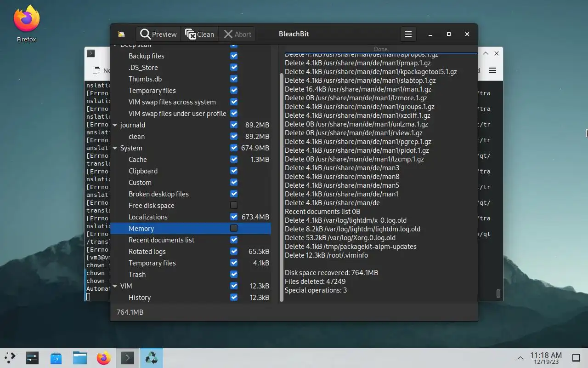
Task: Toggle the System group checkbox
Action: click(x=234, y=148)
